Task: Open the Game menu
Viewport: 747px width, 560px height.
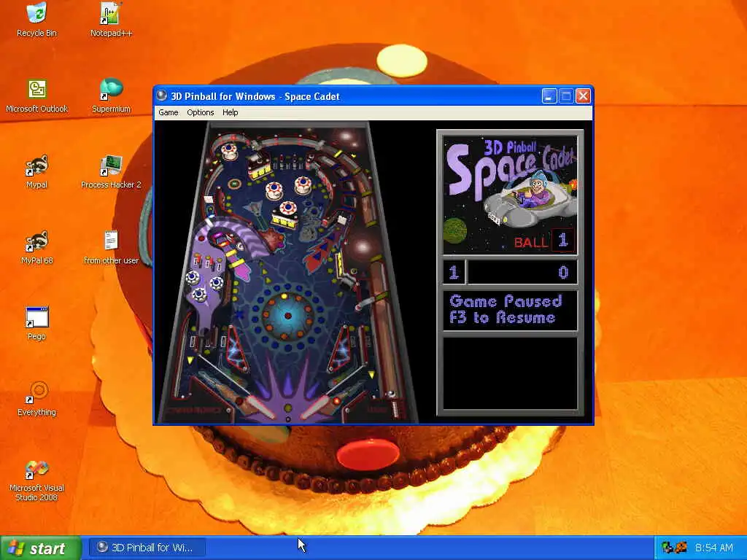Action: click(x=169, y=112)
